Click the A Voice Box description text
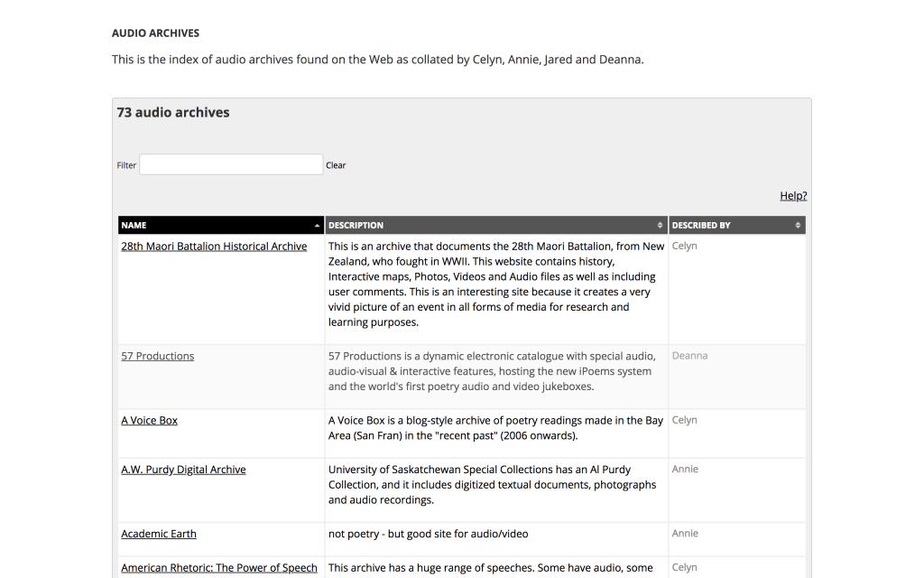 pos(495,428)
